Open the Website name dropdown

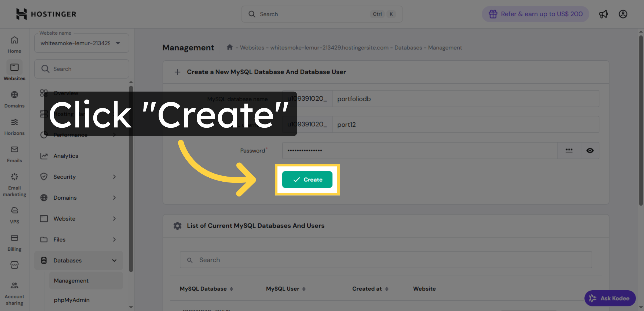118,43
